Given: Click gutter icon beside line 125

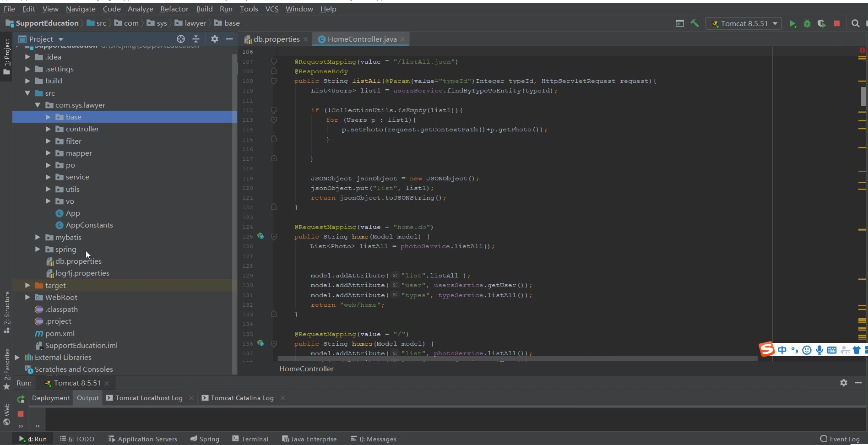Looking at the screenshot, I should coord(260,236).
